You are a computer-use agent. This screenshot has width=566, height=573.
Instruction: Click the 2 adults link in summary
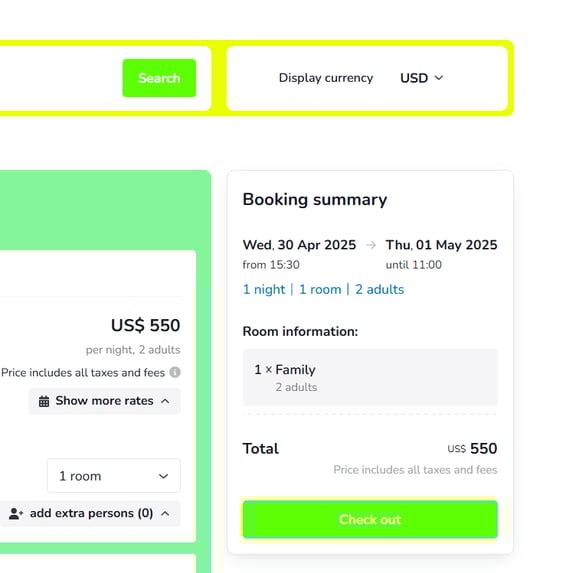[380, 289]
